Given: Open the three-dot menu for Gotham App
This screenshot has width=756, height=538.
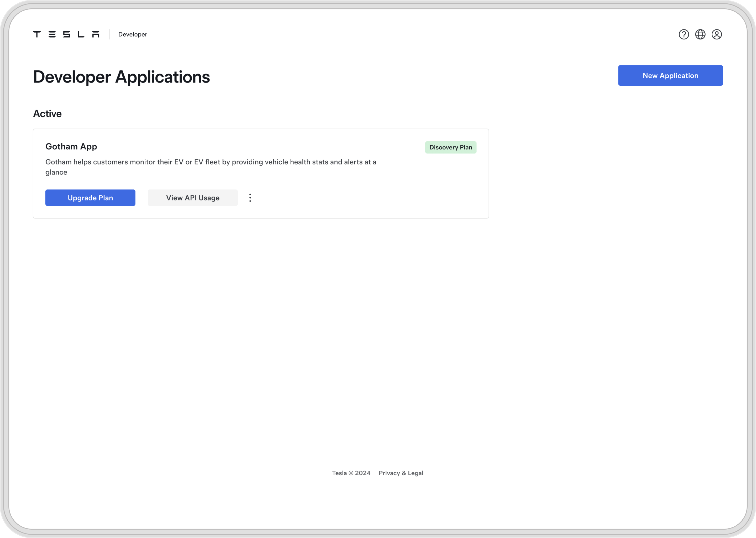Looking at the screenshot, I should click(x=250, y=198).
